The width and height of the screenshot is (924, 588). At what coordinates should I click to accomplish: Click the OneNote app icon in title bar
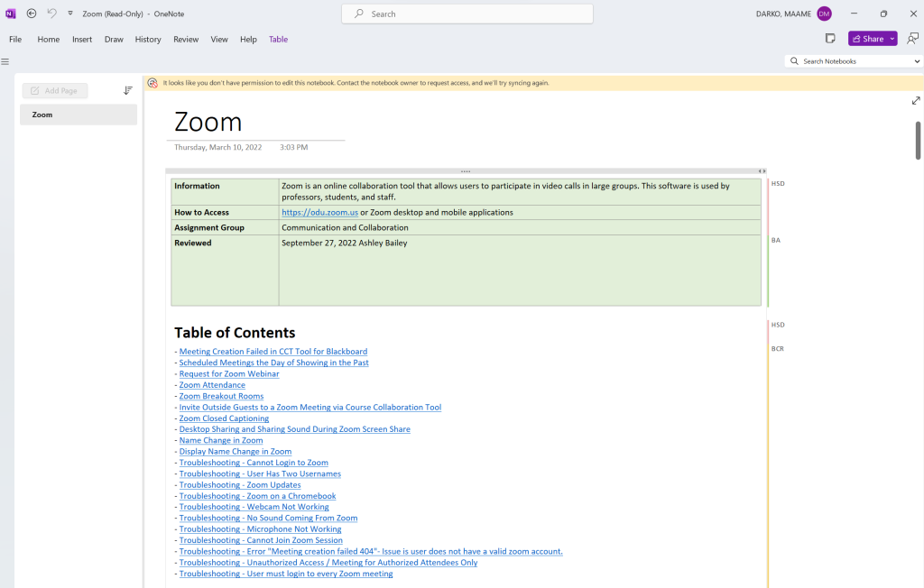tap(11, 14)
